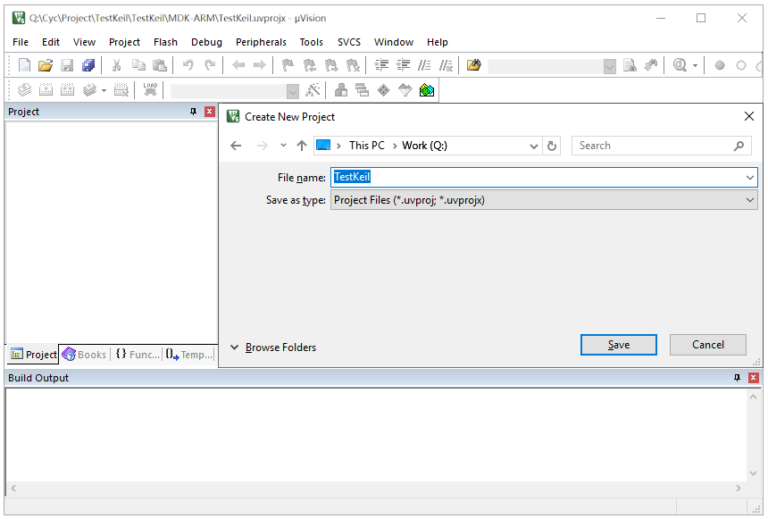Image resolution: width=768 pixels, height=519 pixels.
Task: Click the Find magnifier toolbar icon
Action: coord(680,65)
